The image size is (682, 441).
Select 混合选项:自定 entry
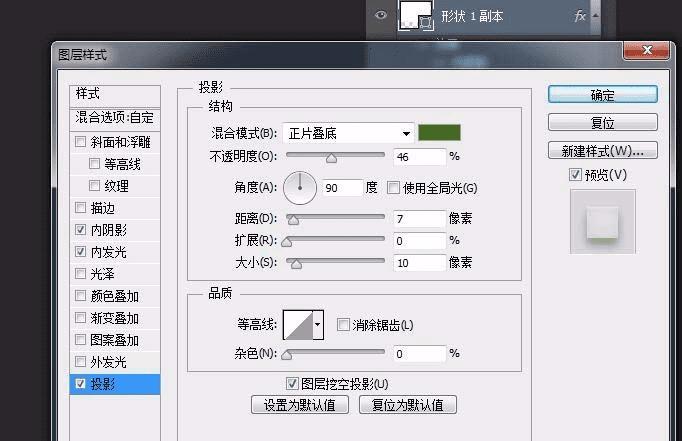coord(115,118)
